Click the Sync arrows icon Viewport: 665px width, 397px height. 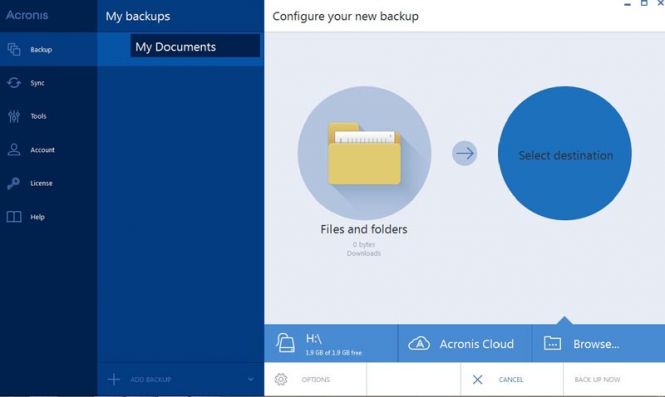pyautogui.click(x=14, y=83)
